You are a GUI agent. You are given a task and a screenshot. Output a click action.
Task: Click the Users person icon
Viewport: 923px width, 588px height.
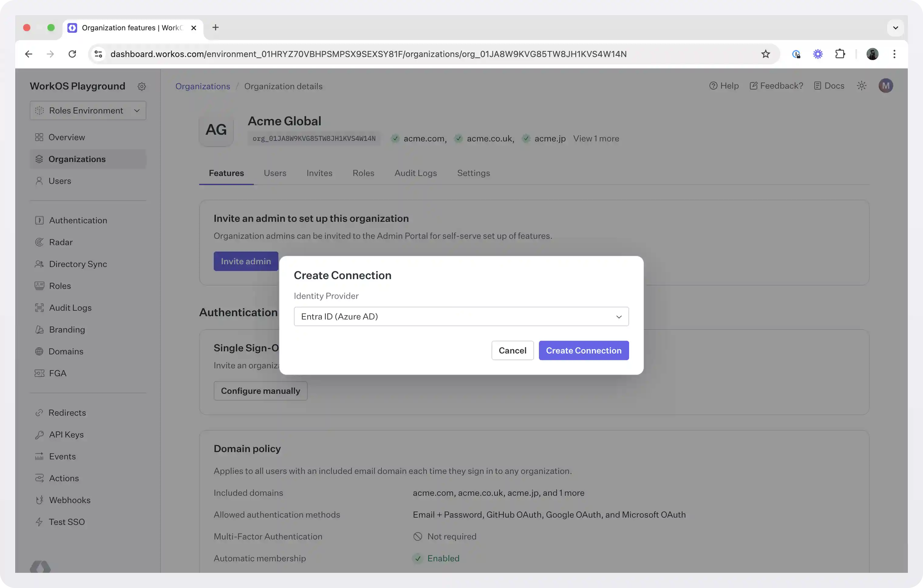39,181
